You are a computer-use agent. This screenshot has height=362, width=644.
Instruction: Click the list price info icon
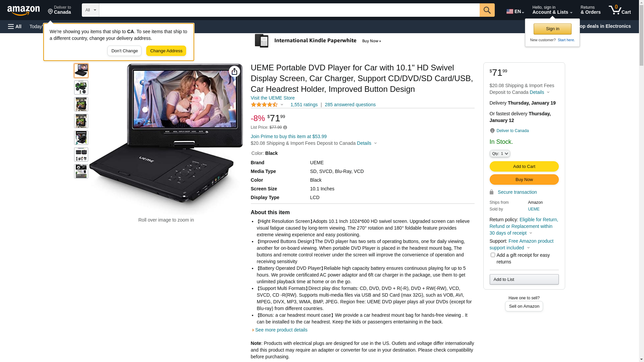tap(285, 127)
